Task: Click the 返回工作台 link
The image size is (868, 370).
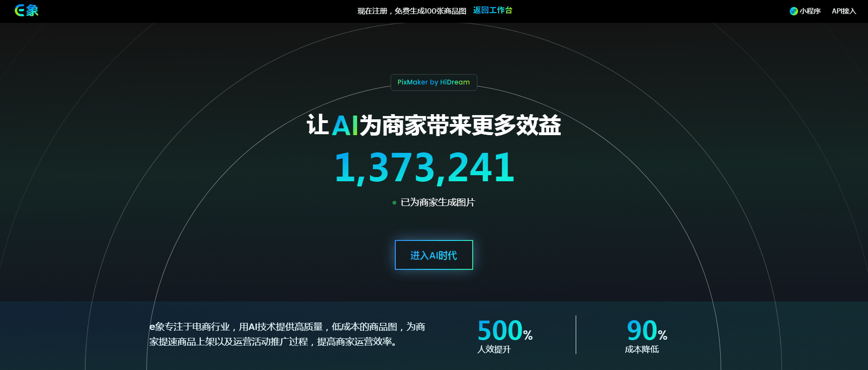Action: pos(492,10)
